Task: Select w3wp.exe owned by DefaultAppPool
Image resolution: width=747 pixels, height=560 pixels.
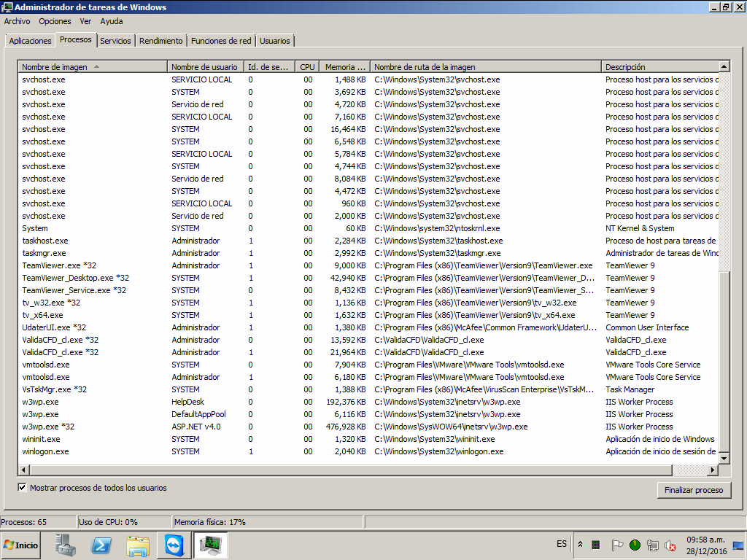Action: click(x=368, y=414)
